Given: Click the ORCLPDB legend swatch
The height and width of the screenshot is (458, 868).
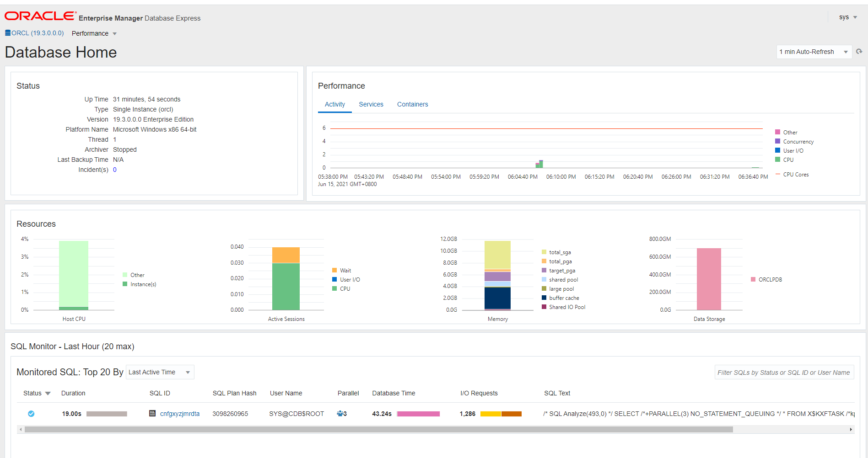Looking at the screenshot, I should click(753, 279).
